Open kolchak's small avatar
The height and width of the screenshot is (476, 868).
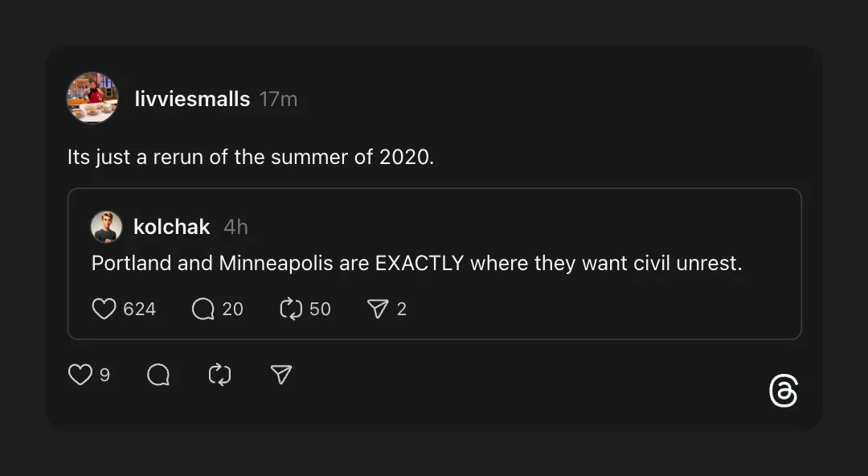pos(106,227)
